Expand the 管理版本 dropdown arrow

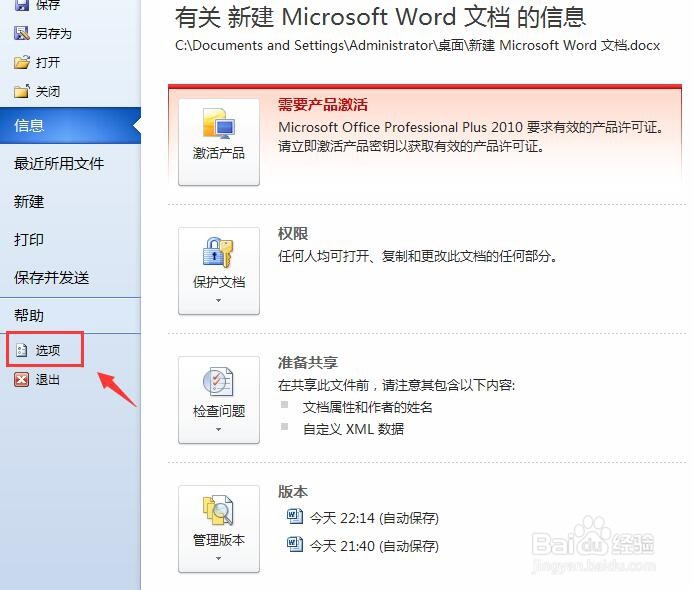click(x=218, y=559)
